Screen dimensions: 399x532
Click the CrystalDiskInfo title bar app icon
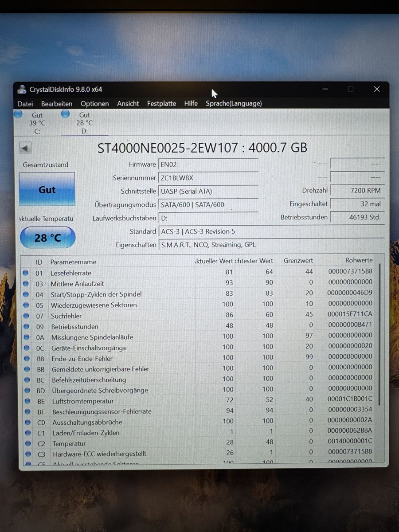point(22,89)
